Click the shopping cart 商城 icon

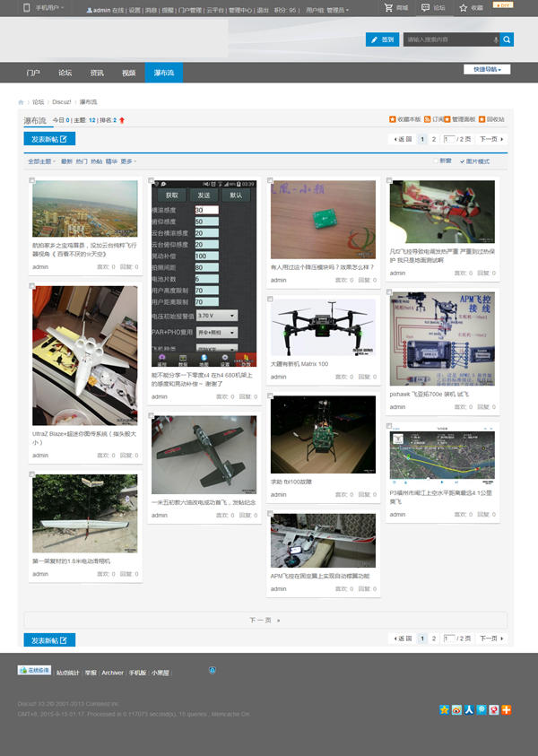pyautogui.click(x=388, y=7)
